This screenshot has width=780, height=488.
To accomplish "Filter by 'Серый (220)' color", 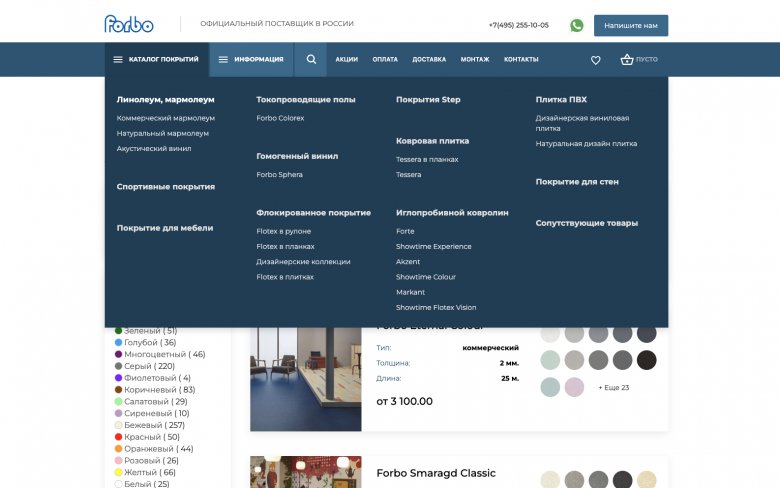I will click(145, 366).
